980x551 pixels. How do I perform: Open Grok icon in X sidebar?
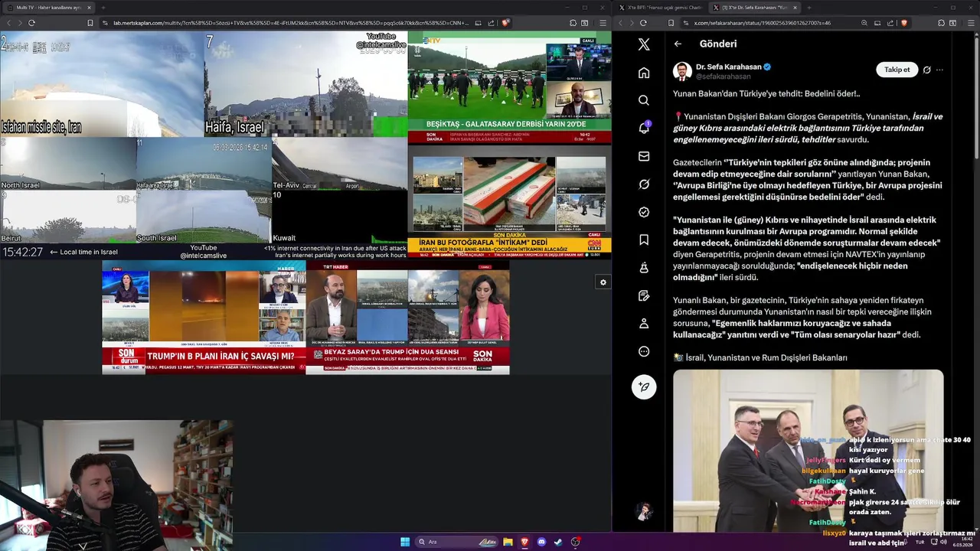(644, 184)
